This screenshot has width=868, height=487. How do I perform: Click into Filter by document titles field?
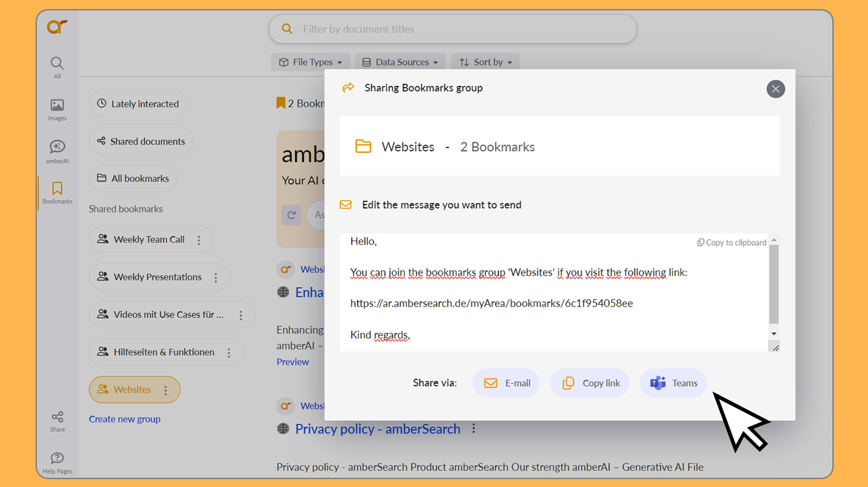tap(452, 29)
